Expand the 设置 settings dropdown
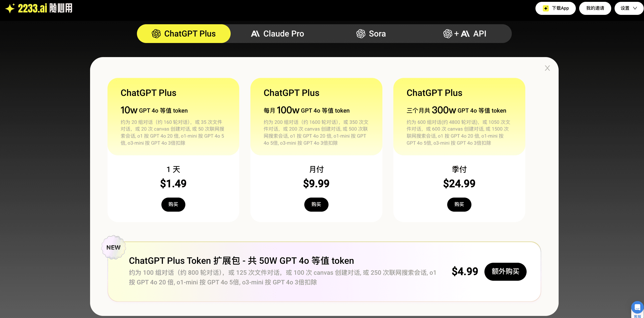This screenshot has width=644, height=318. (628, 8)
